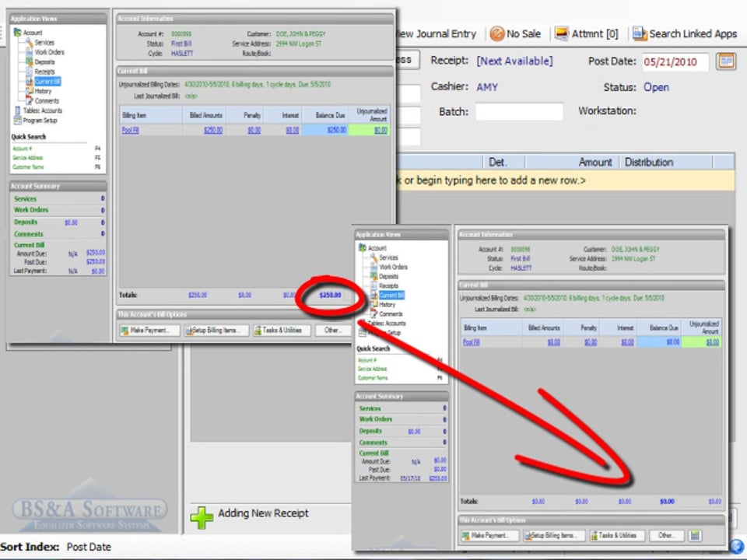Click the Other button in zero-balance window

coord(666,536)
